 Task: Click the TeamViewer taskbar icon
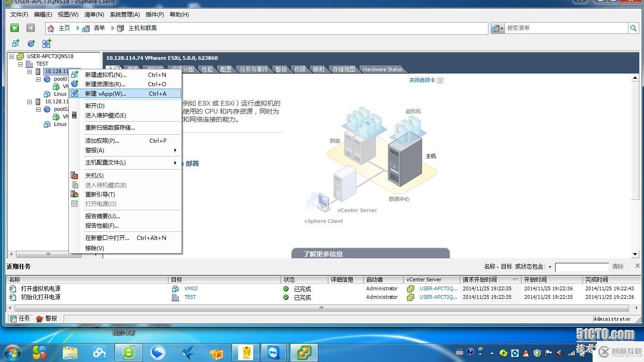point(273,353)
